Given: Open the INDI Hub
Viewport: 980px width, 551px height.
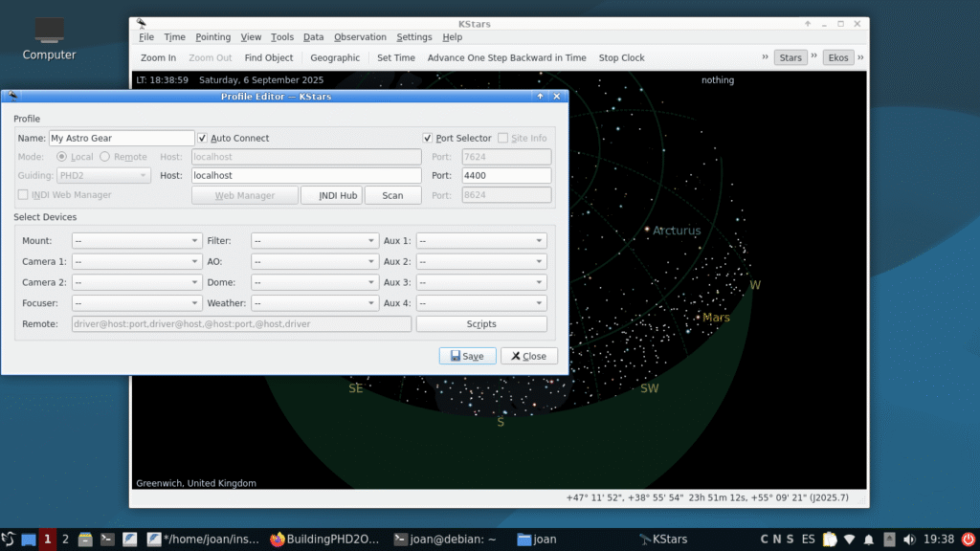Looking at the screenshot, I should pyautogui.click(x=331, y=195).
